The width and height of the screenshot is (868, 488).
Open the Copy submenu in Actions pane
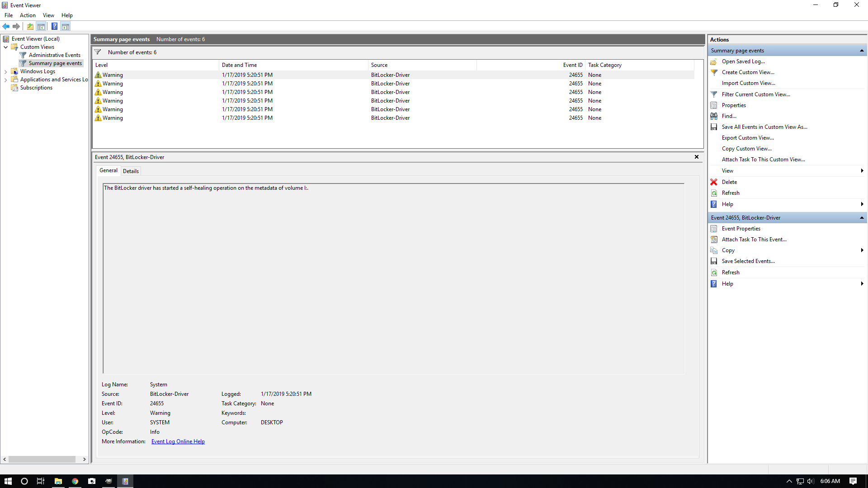pos(787,250)
